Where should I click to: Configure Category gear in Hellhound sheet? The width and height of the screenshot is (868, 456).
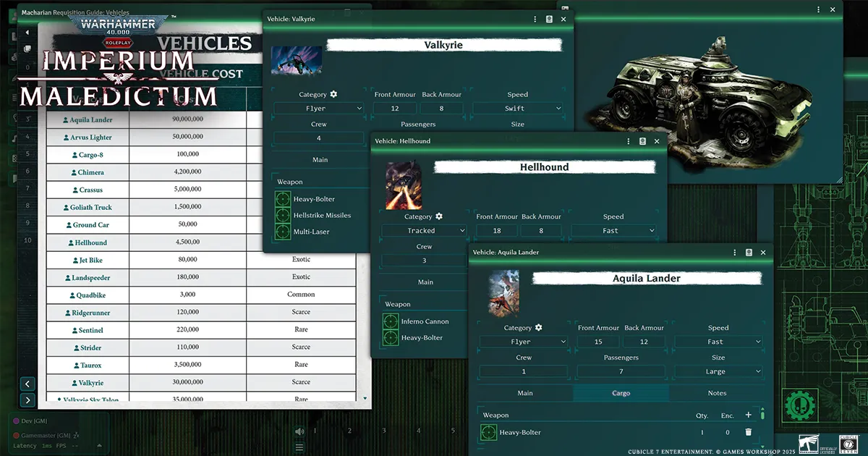click(439, 216)
